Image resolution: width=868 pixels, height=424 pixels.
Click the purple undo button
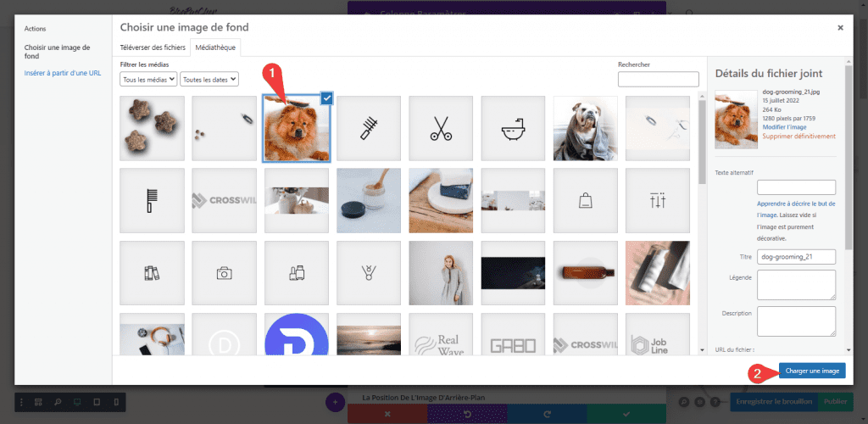(x=467, y=414)
